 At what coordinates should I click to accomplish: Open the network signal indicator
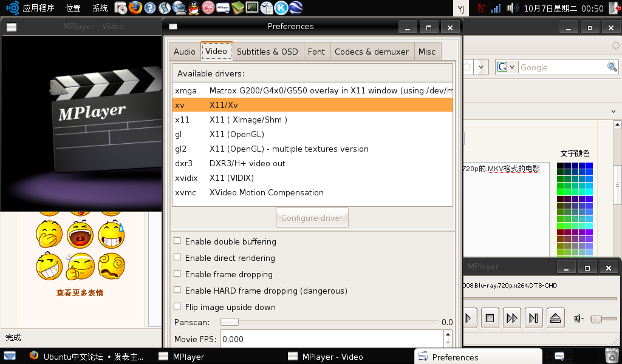(x=496, y=8)
